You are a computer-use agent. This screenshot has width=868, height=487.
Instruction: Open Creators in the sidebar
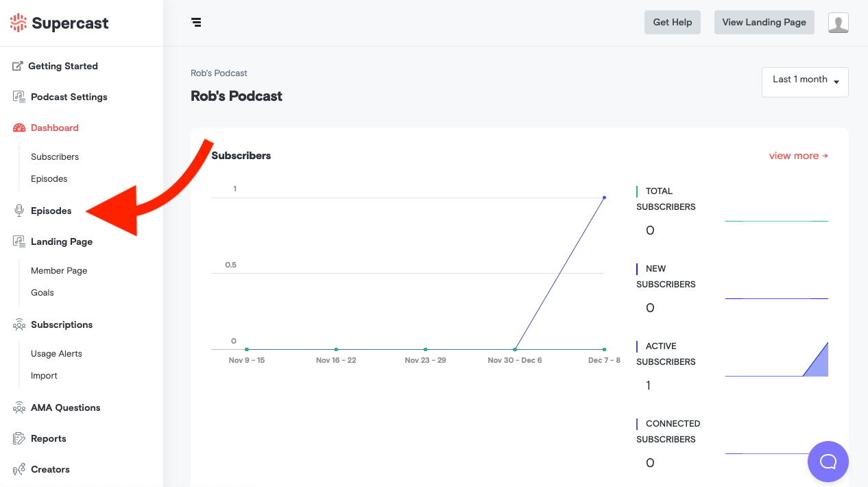pyautogui.click(x=50, y=469)
